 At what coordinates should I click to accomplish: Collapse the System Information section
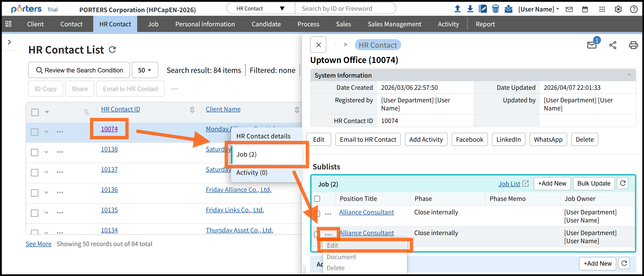click(x=629, y=75)
